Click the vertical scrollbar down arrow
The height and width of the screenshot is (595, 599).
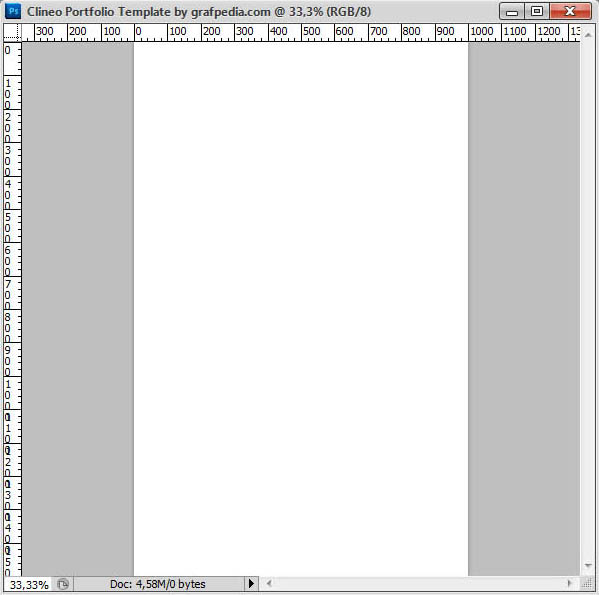click(588, 565)
